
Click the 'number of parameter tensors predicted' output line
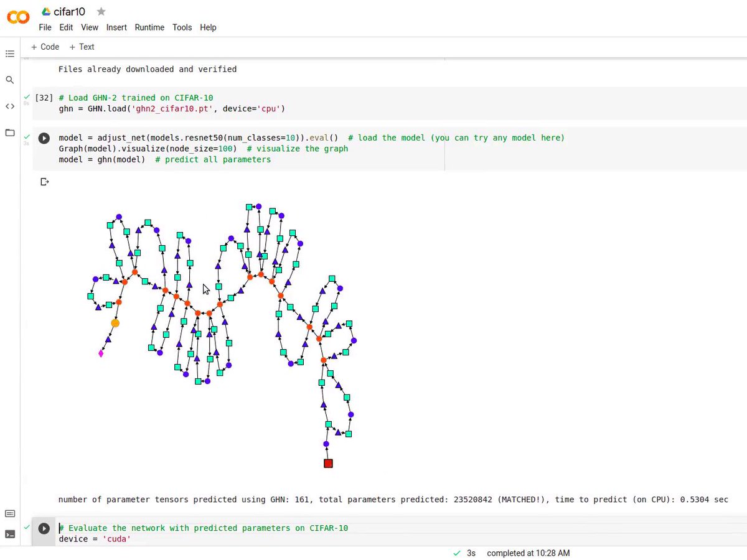pos(393,499)
